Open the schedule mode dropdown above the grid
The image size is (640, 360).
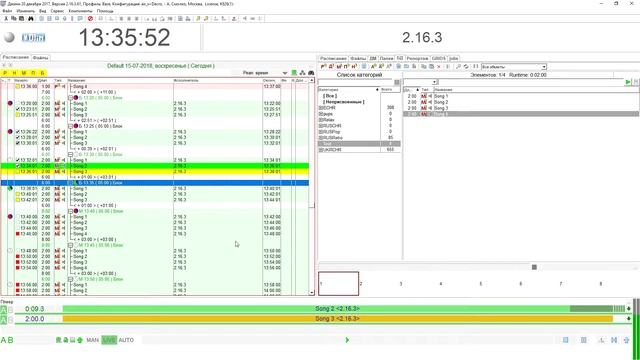[x=284, y=73]
